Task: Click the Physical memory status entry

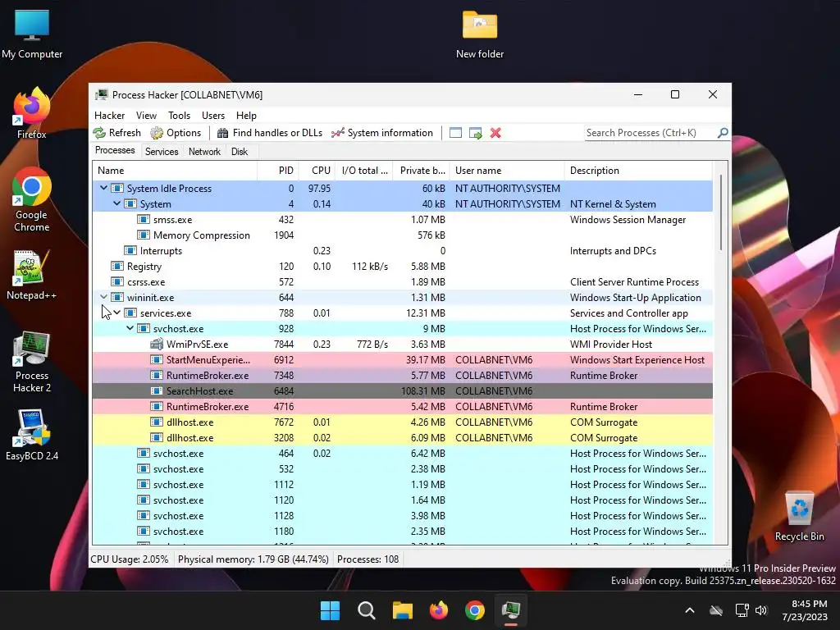Action: point(253,559)
